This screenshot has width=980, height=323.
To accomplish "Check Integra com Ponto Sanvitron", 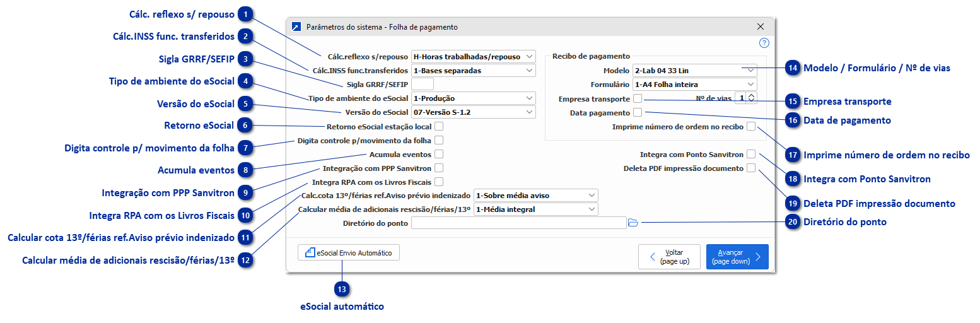I will [x=751, y=154].
